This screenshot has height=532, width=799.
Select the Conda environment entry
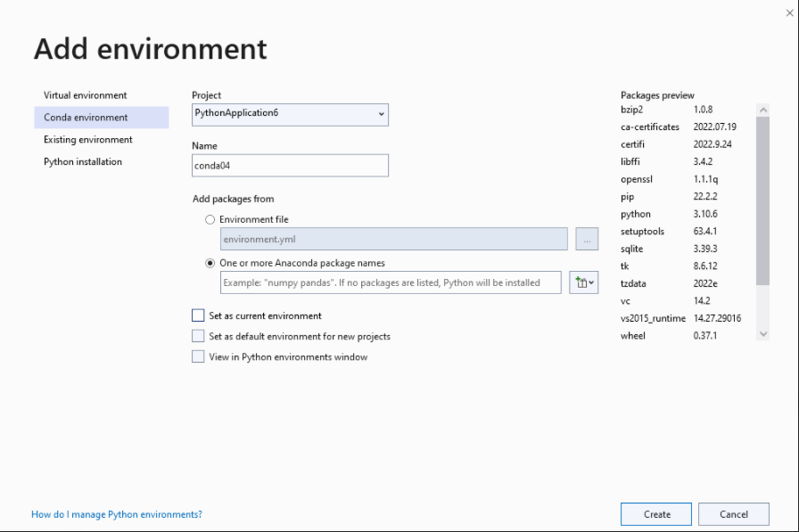coord(85,117)
